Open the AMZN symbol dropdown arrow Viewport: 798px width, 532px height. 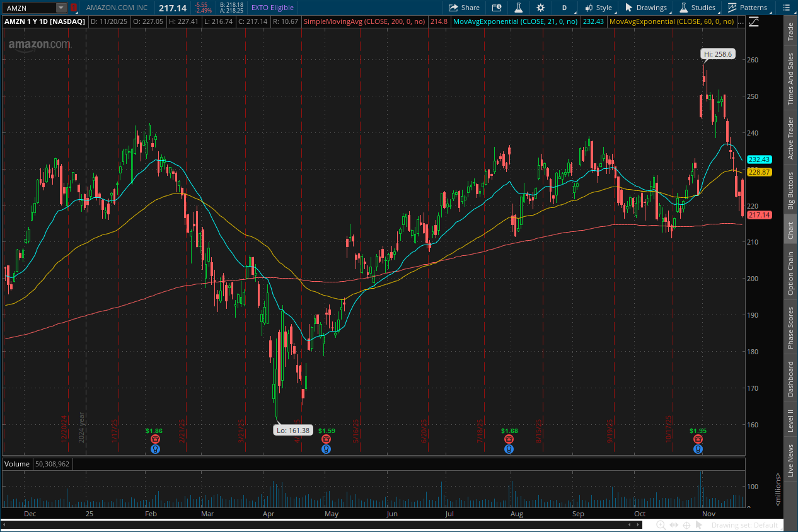[x=61, y=8]
